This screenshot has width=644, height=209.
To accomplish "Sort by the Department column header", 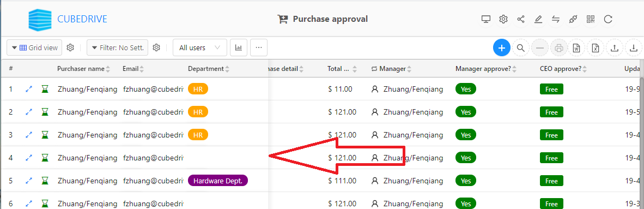I will [x=207, y=69].
